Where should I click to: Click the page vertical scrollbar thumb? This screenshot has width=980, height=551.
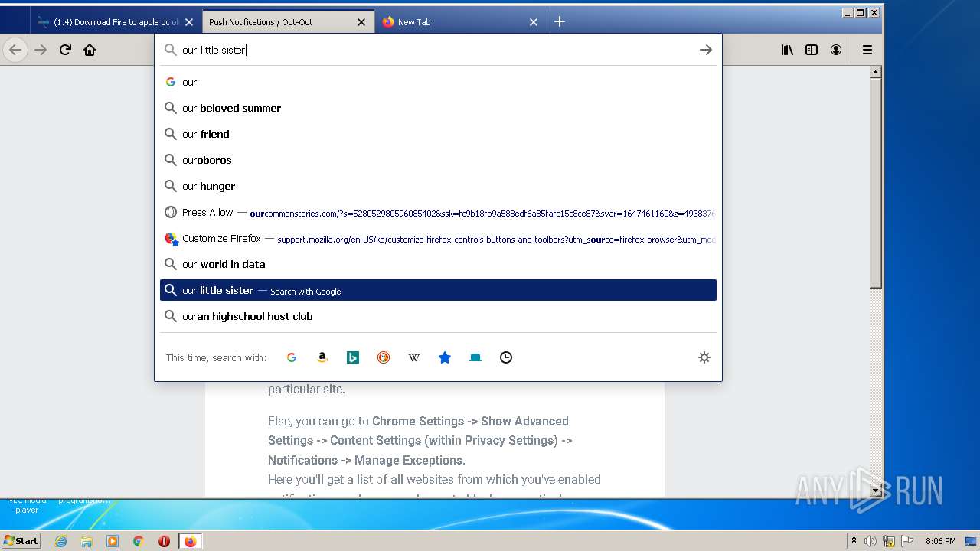(875, 184)
